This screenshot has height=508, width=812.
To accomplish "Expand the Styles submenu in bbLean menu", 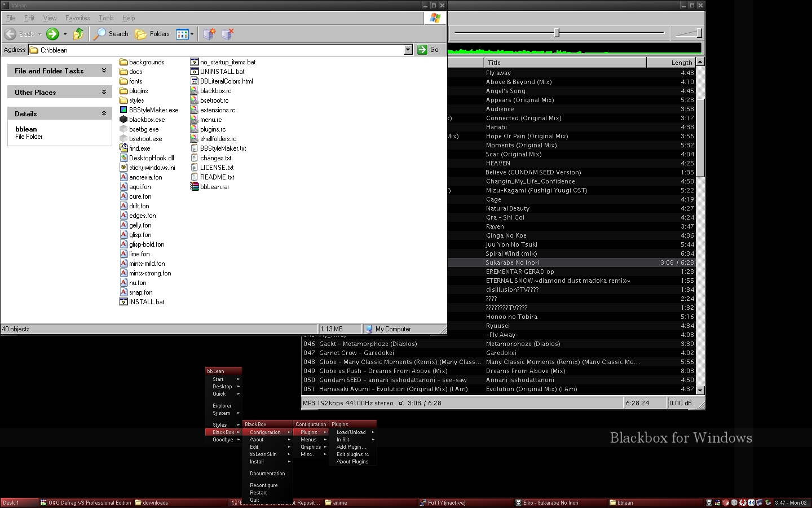I will pyautogui.click(x=224, y=425).
